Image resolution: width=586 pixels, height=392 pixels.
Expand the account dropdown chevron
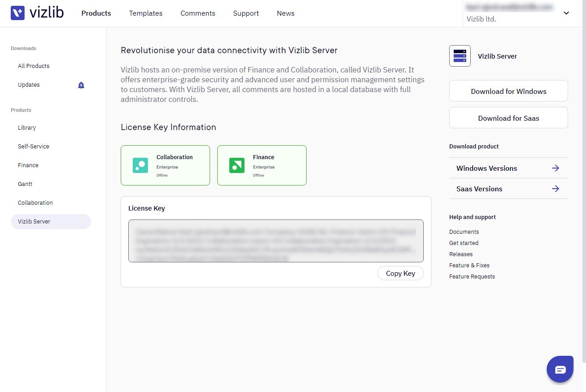pyautogui.click(x=566, y=13)
